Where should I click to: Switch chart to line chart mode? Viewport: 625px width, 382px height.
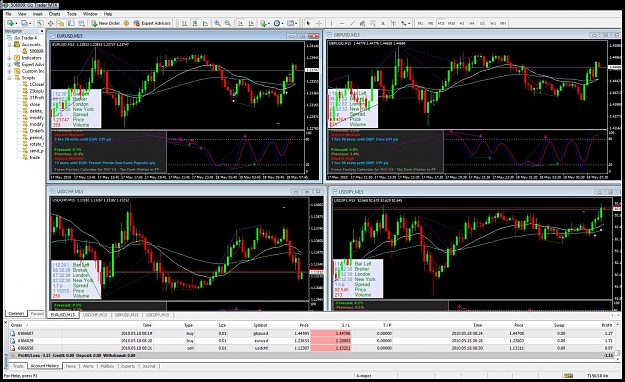point(205,24)
